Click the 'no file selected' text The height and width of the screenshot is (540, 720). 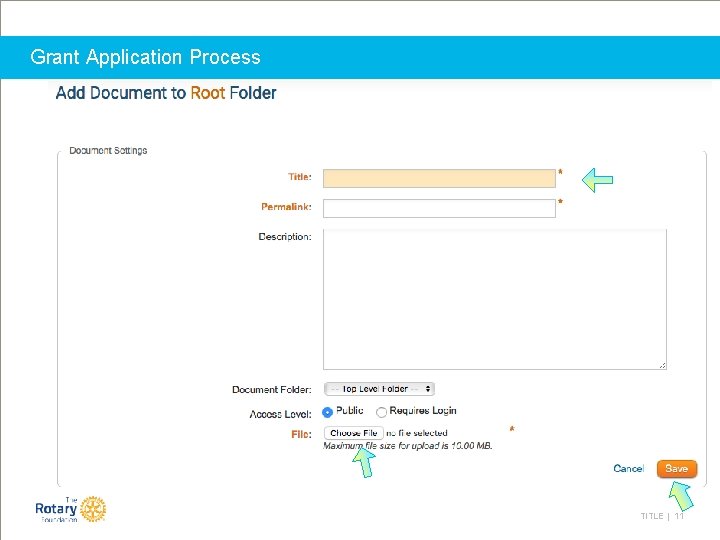click(416, 433)
